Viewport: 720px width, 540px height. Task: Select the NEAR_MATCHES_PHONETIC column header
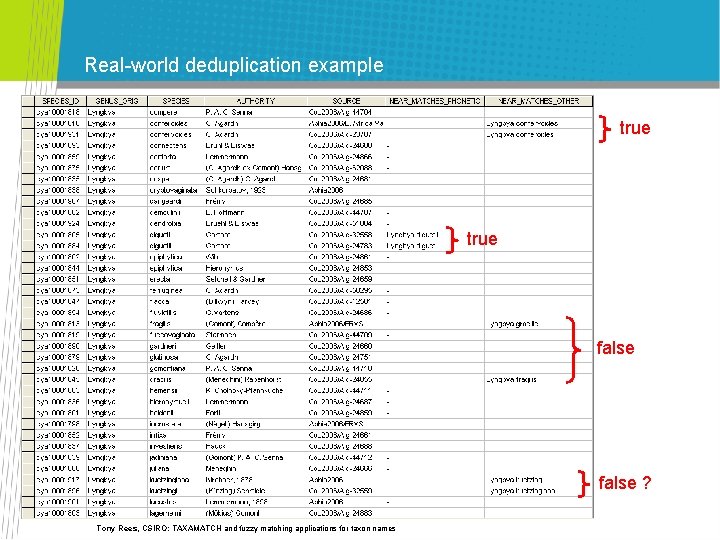click(x=434, y=101)
